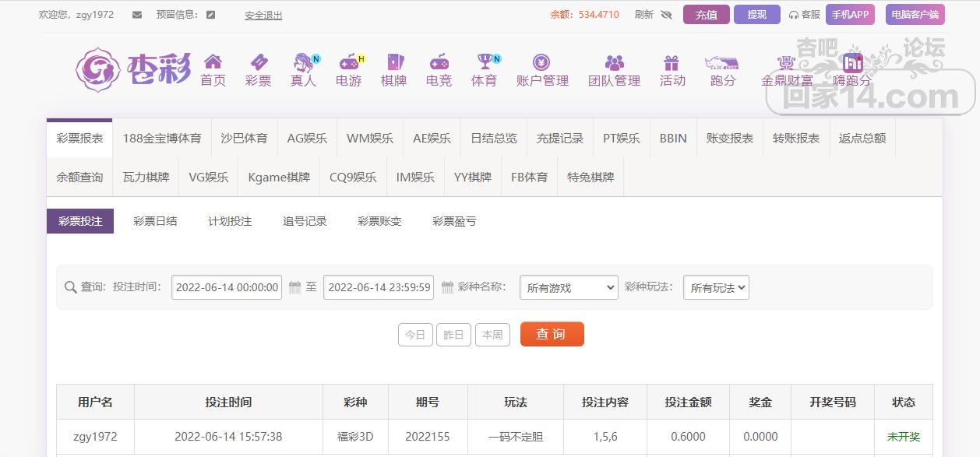Expand the 所有游戏 lottery name dropdown
980x457 pixels.
569,288
